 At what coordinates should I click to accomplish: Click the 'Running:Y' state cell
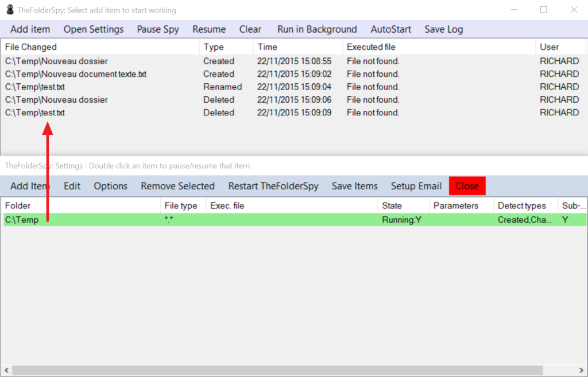(401, 220)
